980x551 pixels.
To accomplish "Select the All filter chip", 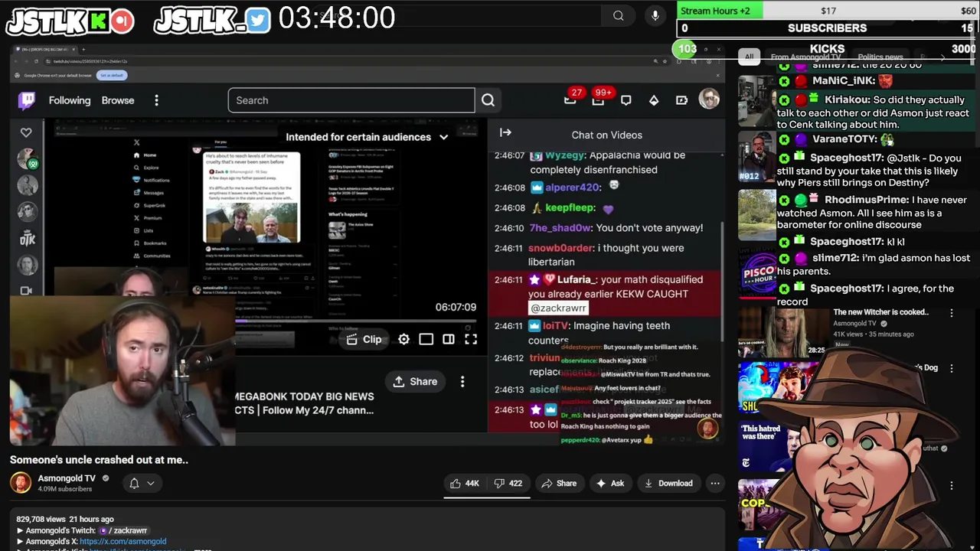I will [x=750, y=57].
